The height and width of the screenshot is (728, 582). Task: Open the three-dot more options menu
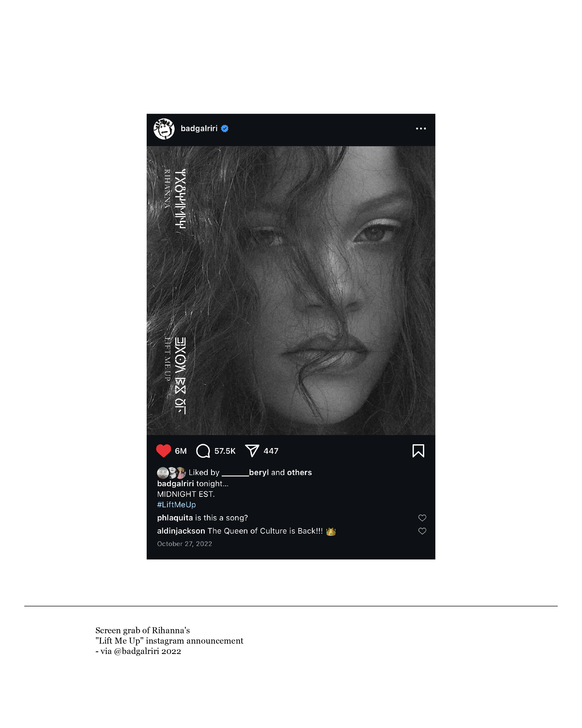421,129
